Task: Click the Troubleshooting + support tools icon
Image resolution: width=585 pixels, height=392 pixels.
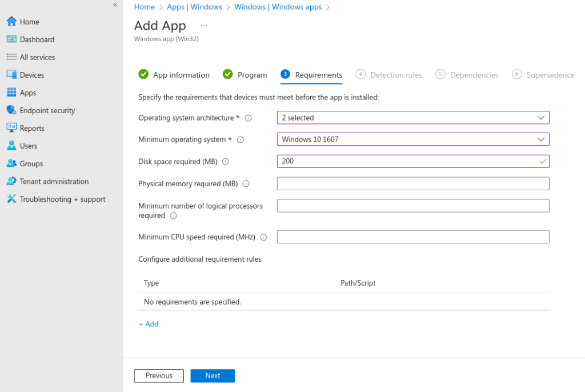Action: pos(11,199)
